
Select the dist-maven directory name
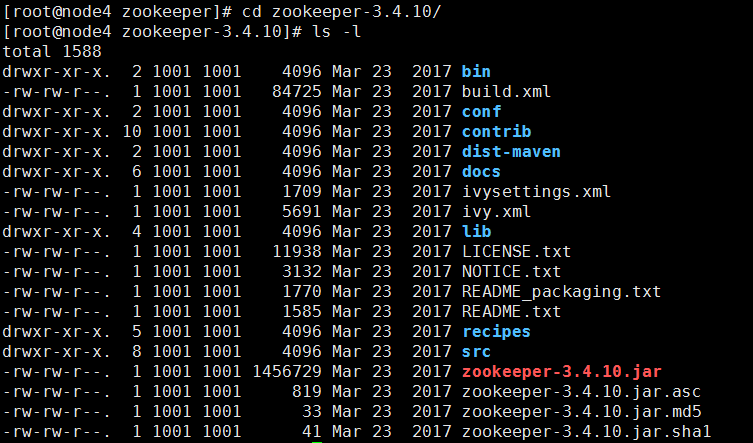click(x=511, y=152)
